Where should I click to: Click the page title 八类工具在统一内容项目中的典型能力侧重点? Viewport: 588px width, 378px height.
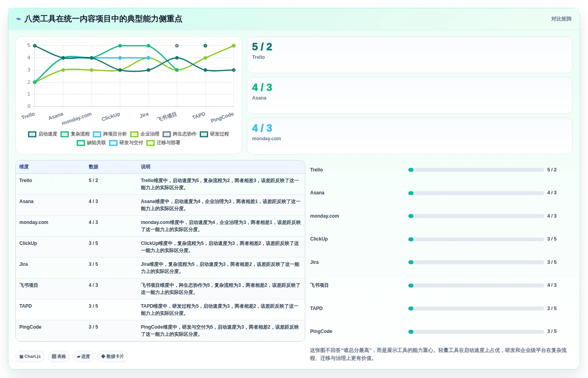pyautogui.click(x=103, y=19)
